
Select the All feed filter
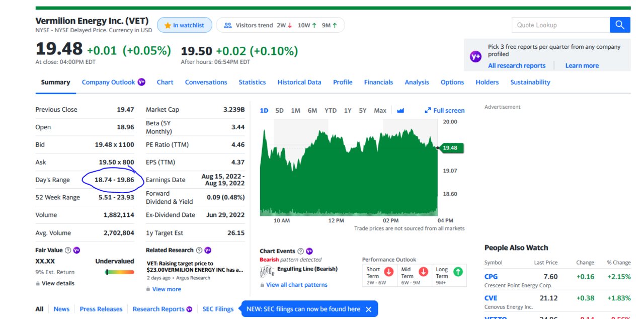coord(39,309)
